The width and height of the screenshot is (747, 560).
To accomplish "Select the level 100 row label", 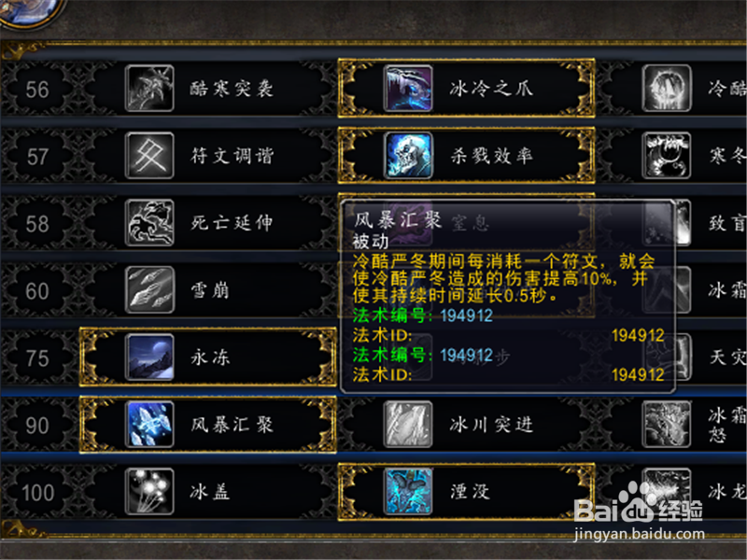I will click(37, 493).
